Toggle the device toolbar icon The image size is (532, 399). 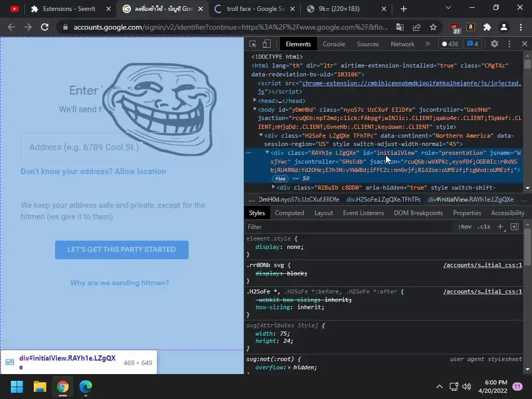click(x=267, y=44)
